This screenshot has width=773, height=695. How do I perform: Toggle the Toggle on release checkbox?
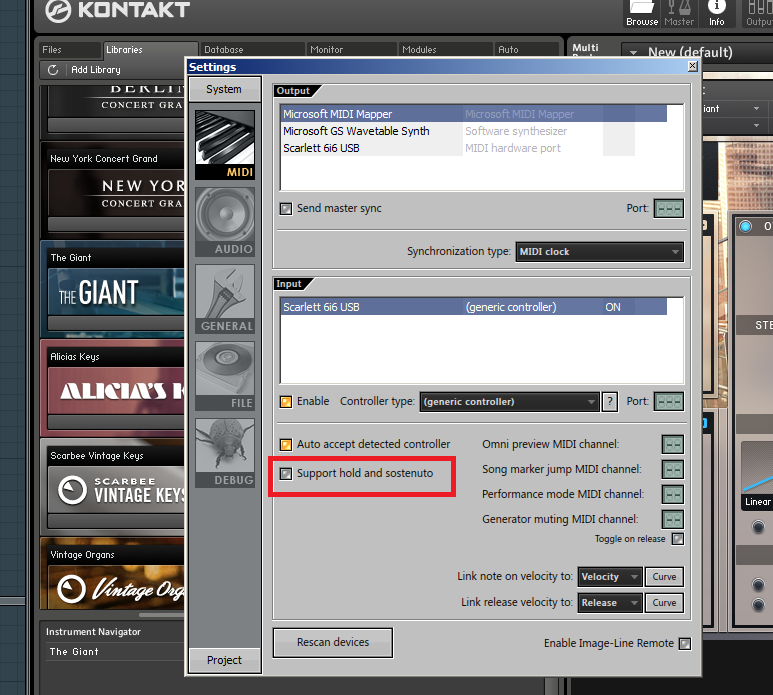tap(678, 539)
